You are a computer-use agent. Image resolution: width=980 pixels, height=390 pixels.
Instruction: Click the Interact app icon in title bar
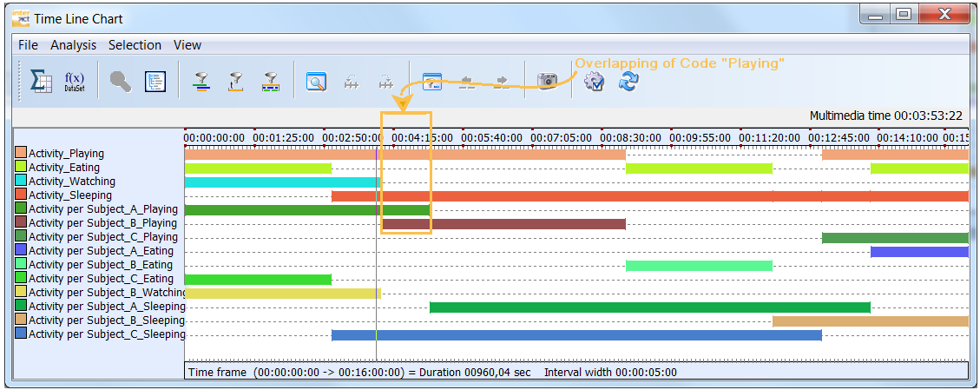pos(21,17)
